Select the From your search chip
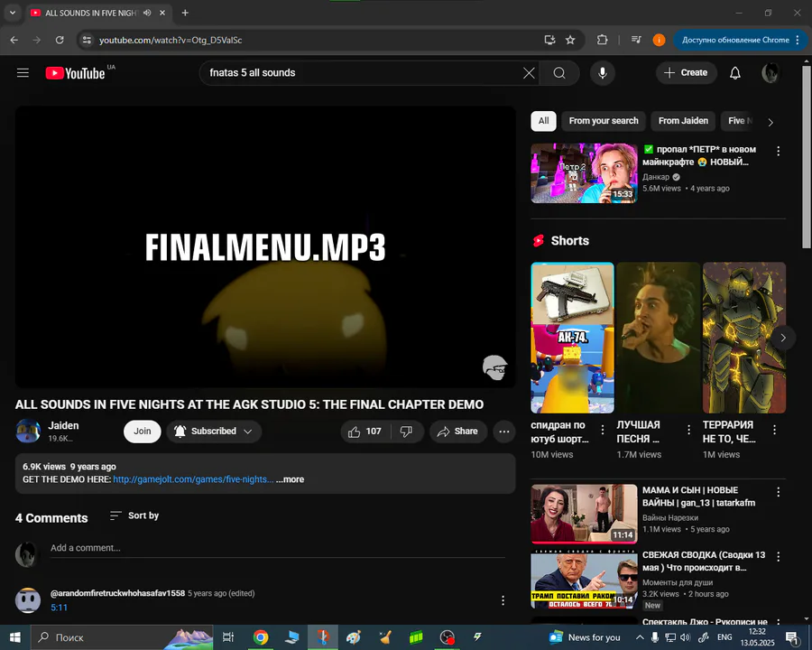812x650 pixels. [604, 121]
